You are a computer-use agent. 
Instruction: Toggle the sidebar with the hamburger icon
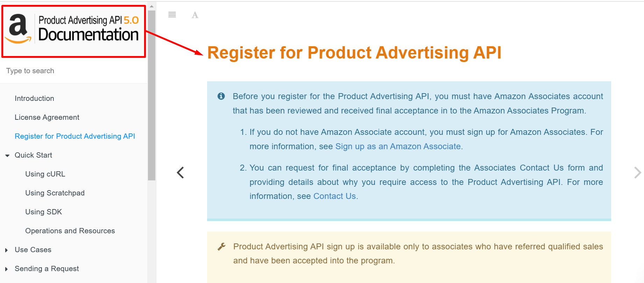coord(172,15)
